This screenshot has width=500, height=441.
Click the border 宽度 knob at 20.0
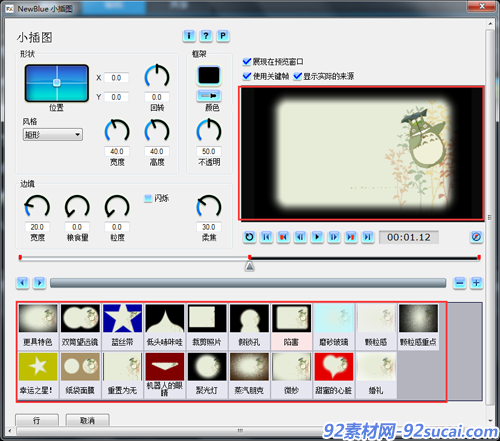pyautogui.click(x=37, y=207)
